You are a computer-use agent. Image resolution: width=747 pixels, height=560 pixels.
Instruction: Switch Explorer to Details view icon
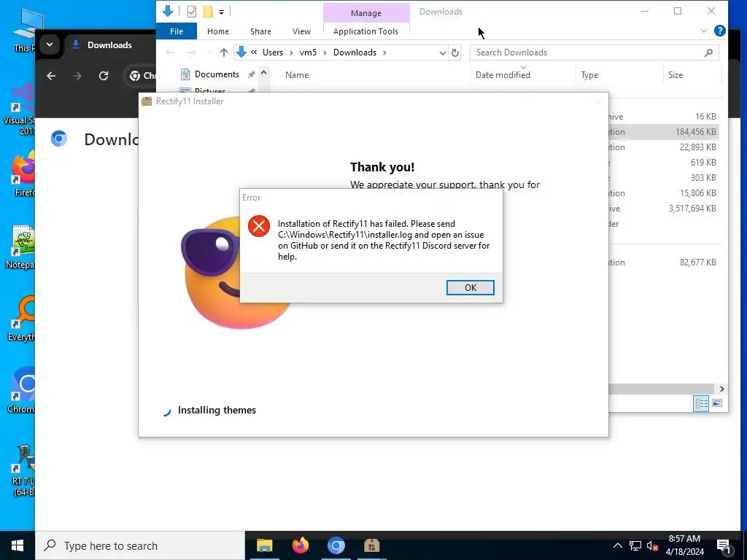pos(701,404)
